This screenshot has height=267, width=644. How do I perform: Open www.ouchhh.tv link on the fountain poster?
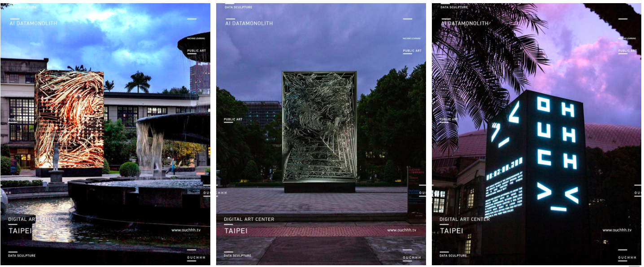(186, 230)
